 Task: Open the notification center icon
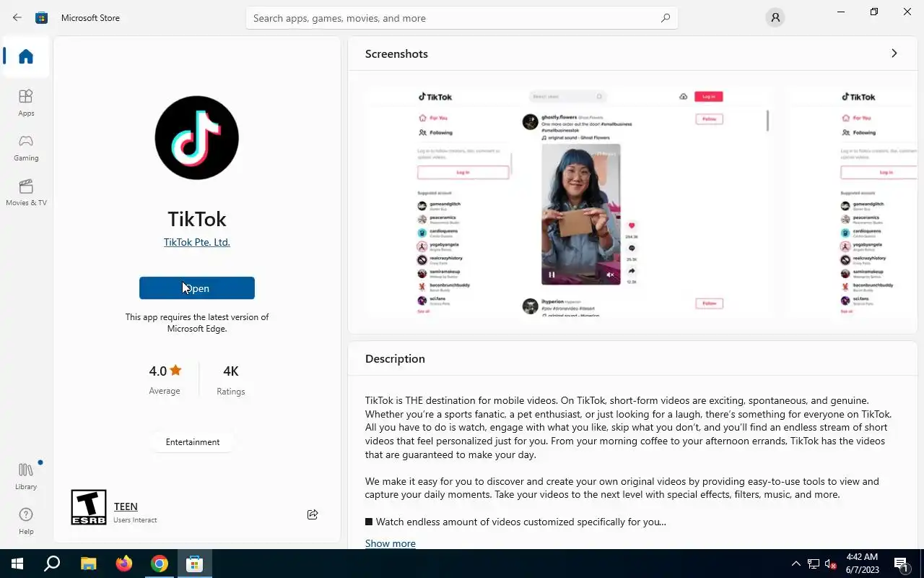click(x=901, y=564)
